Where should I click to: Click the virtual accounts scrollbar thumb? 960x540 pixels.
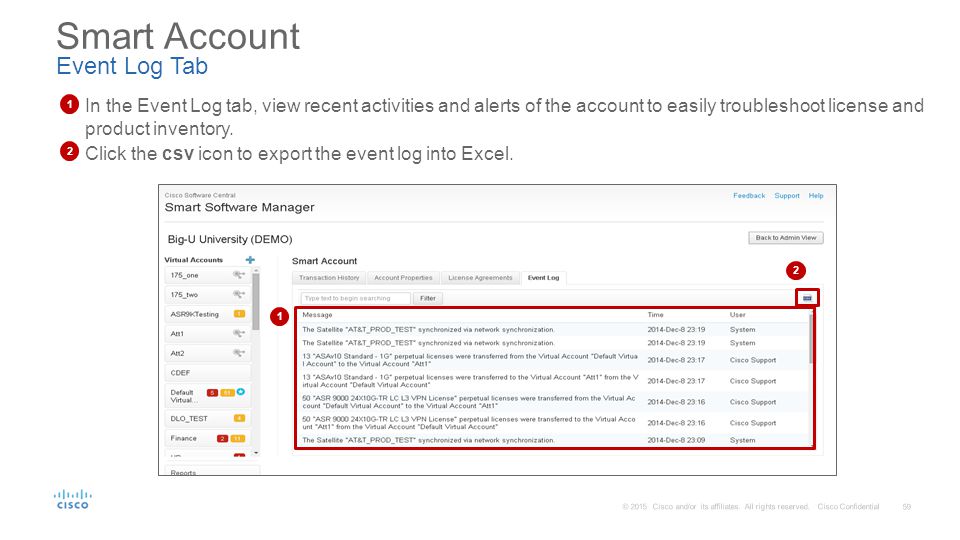click(256, 302)
